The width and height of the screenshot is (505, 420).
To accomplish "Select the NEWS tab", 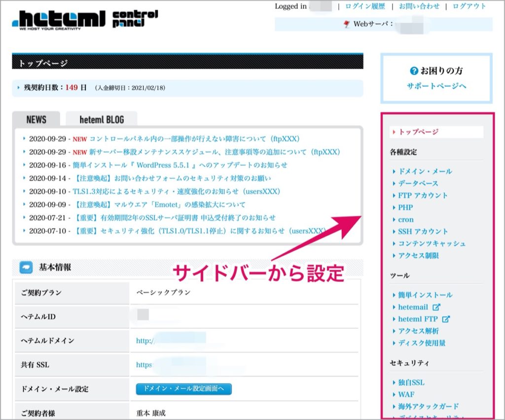I will tap(36, 119).
